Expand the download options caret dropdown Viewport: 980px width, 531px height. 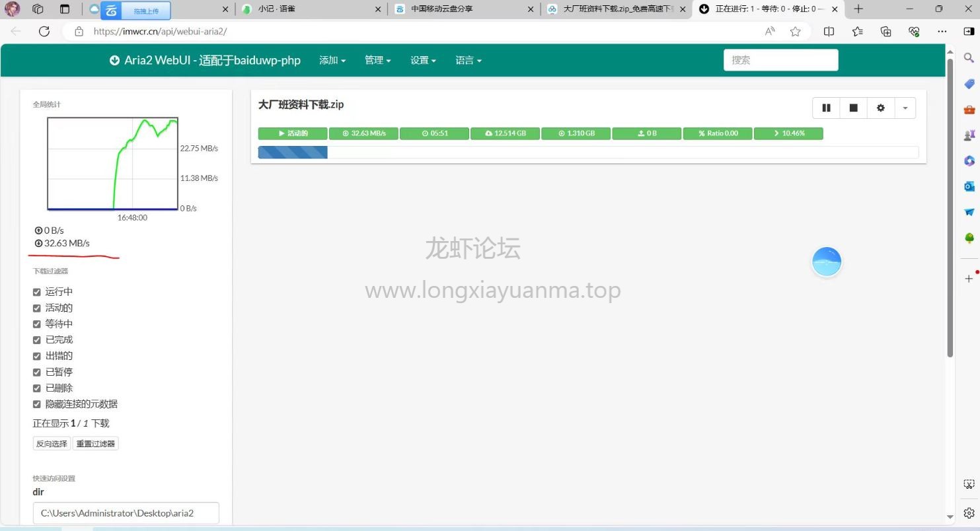tap(905, 108)
